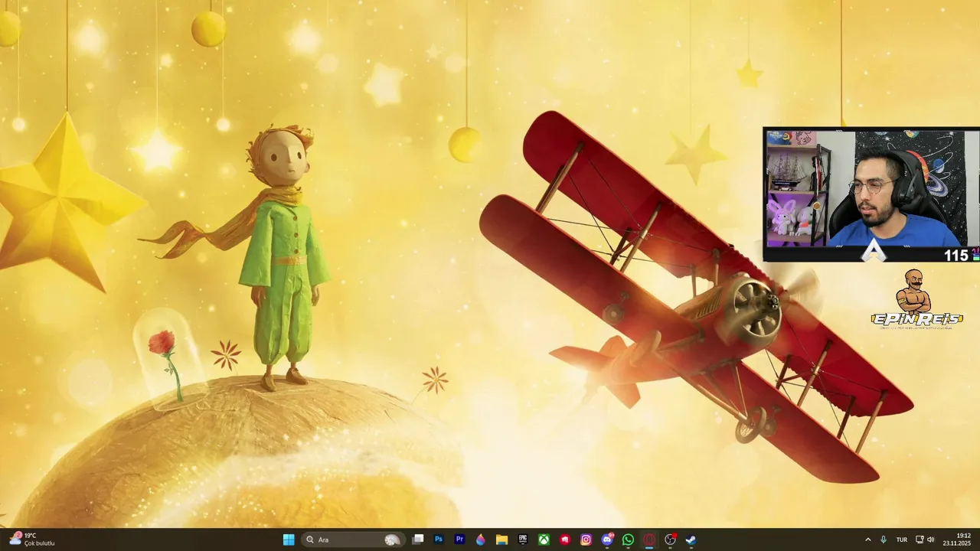Click the webcam overlay thumbnail

pos(871,195)
